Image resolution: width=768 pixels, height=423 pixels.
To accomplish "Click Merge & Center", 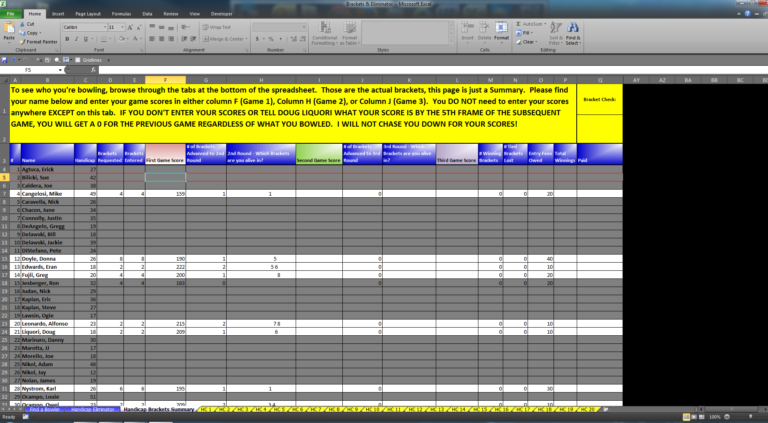I will 225,39.
